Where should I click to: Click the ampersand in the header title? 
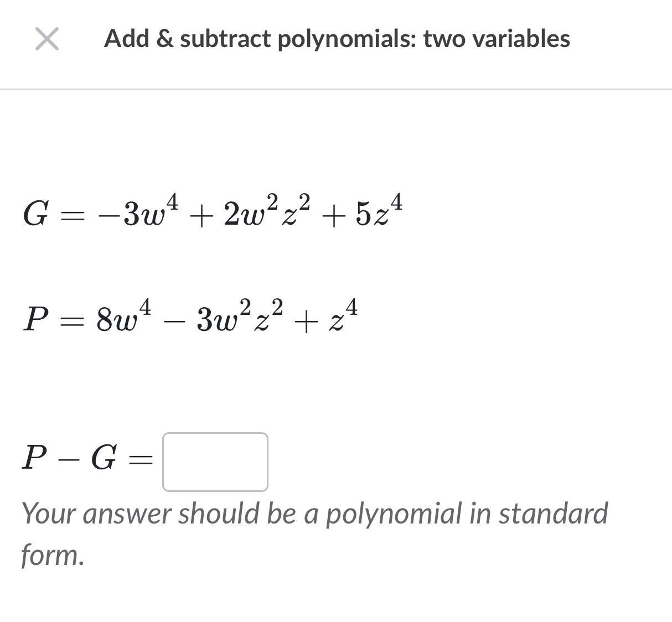pyautogui.click(x=164, y=39)
